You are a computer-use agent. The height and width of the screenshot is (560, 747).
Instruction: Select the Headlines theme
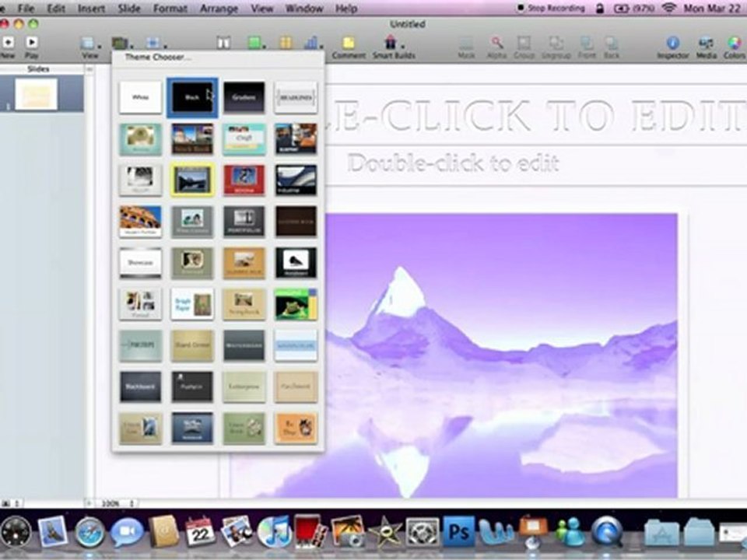click(296, 97)
